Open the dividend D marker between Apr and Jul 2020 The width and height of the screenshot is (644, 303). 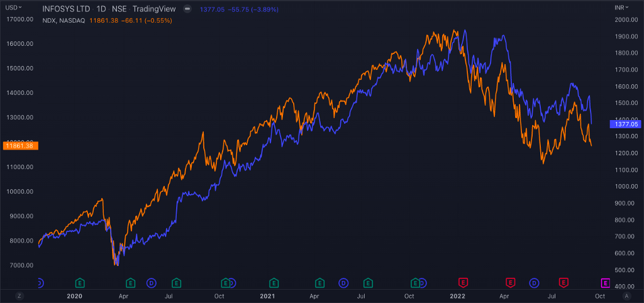pyautogui.click(x=152, y=282)
